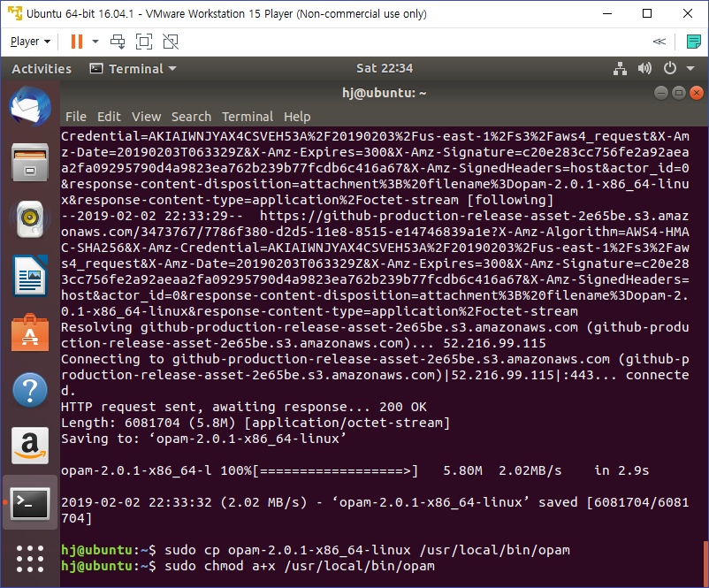Click the VMware app icon in title bar
Viewport: 709px width, 588px height.
[14, 13]
